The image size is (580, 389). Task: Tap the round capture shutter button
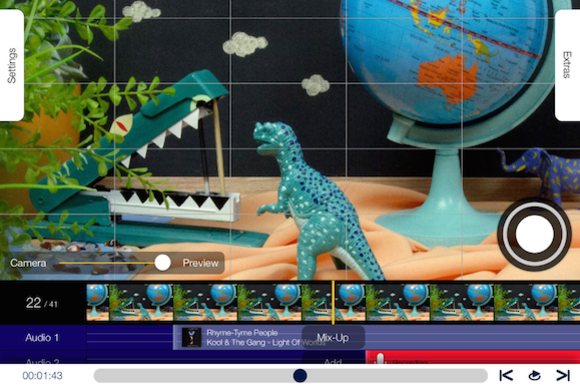pos(534,234)
